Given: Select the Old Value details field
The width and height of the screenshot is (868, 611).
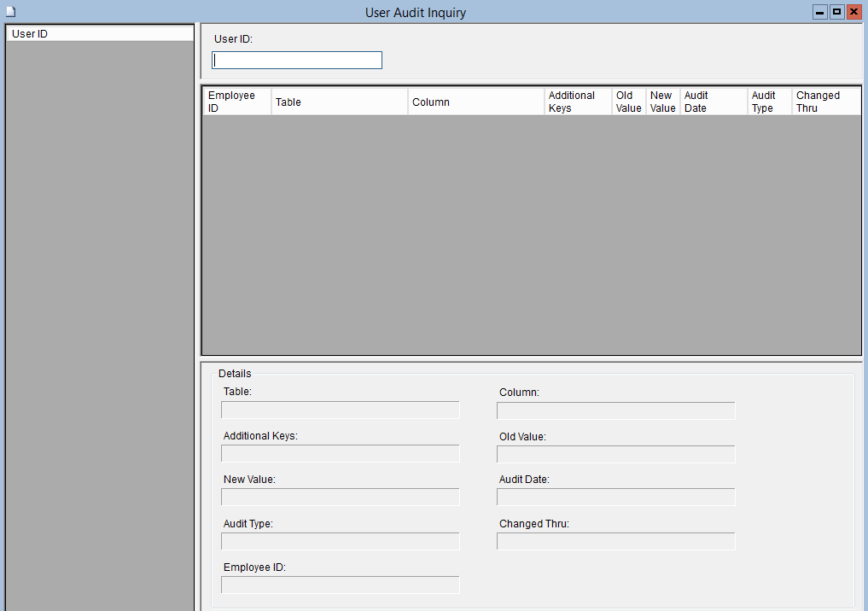Looking at the screenshot, I should click(615, 454).
